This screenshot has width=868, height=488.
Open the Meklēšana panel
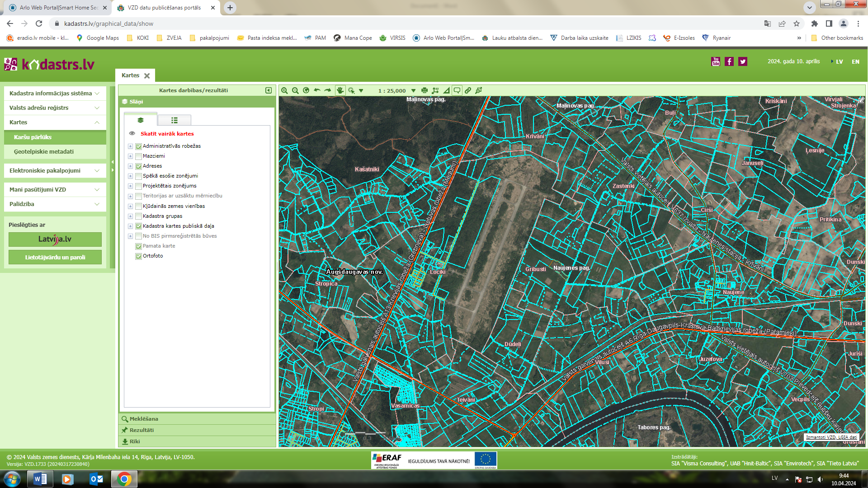pyautogui.click(x=197, y=419)
